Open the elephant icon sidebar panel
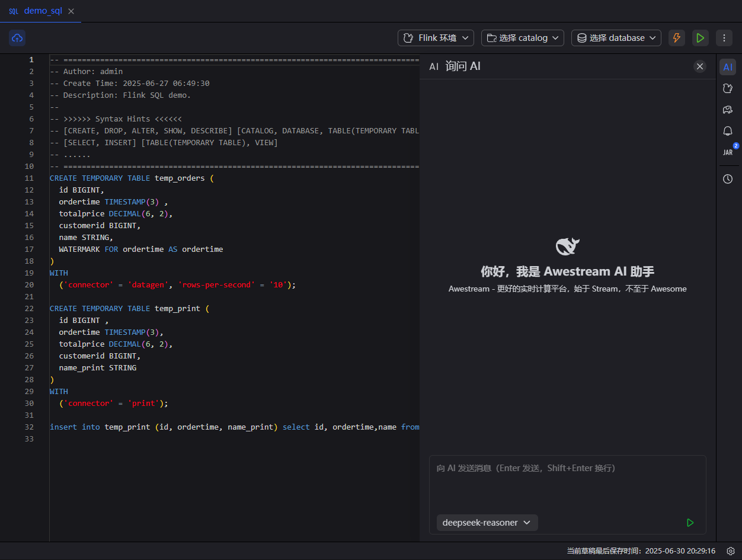 (728, 110)
